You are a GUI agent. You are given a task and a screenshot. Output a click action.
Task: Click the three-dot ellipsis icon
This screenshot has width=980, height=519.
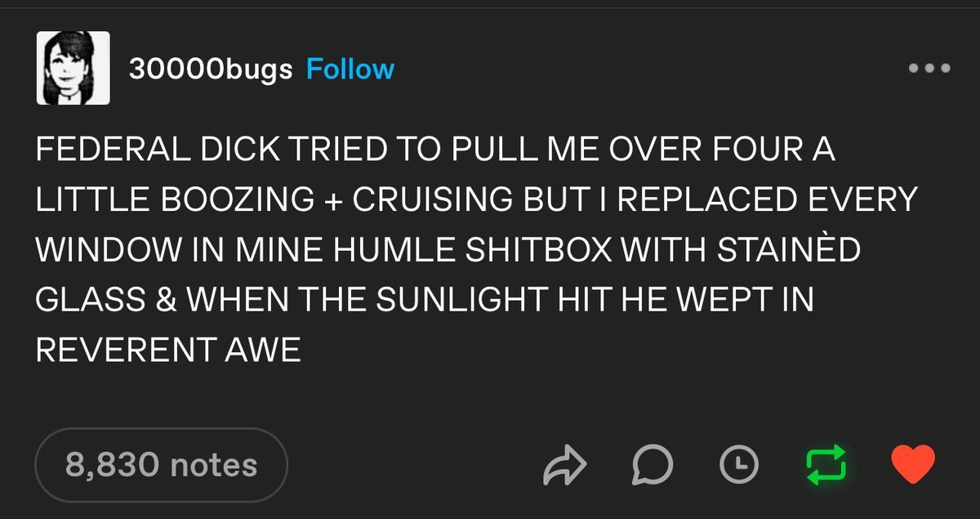click(x=929, y=69)
